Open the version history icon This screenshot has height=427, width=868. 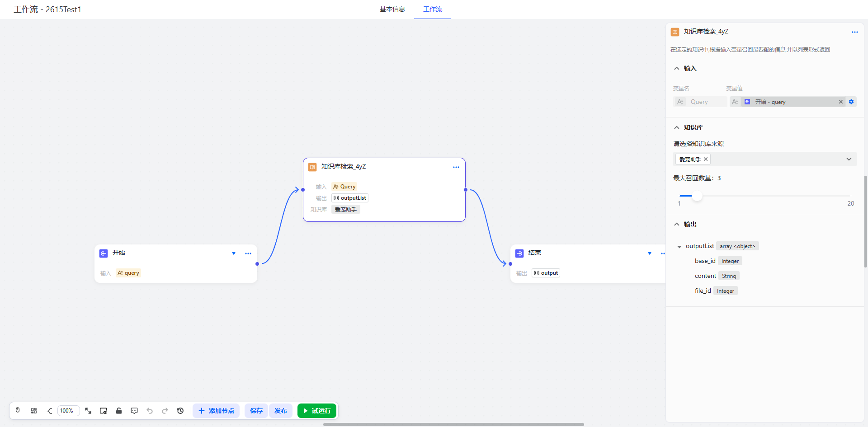(180, 411)
